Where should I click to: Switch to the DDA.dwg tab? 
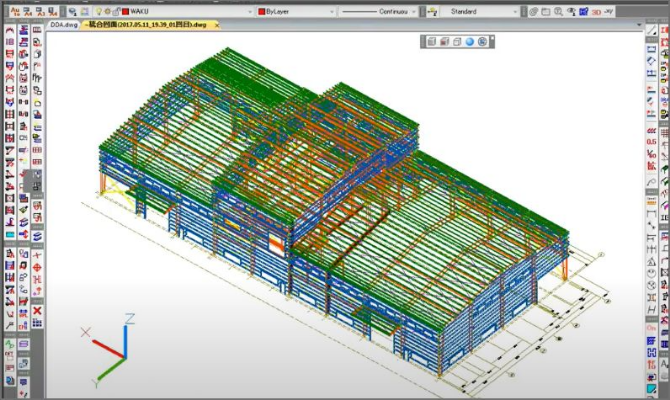click(64, 25)
